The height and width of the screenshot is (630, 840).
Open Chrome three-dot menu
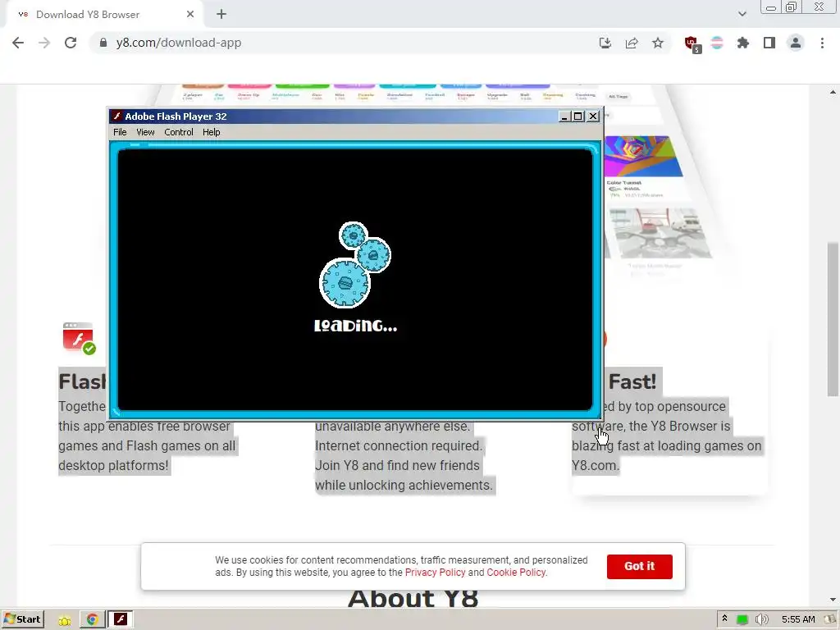(822, 43)
